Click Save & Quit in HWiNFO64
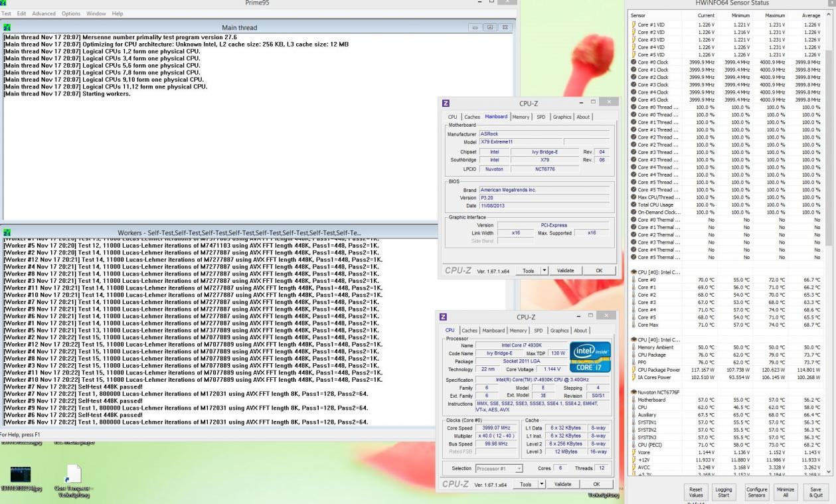The height and width of the screenshot is (504, 836). pos(816,491)
